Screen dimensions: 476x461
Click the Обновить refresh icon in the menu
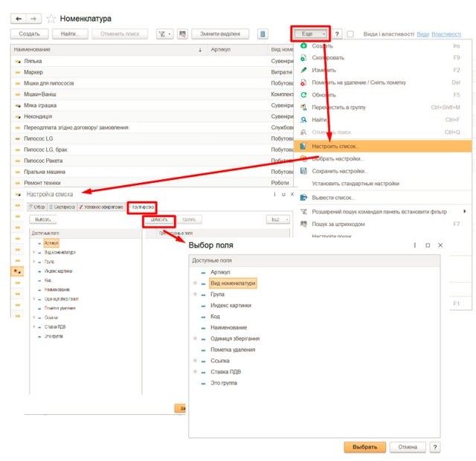303,95
